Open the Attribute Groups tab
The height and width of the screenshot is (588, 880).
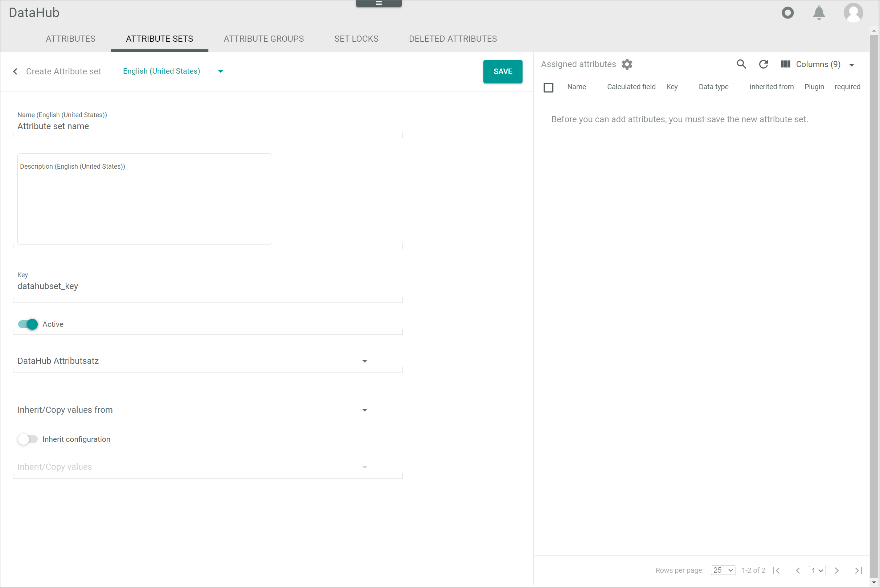pos(264,38)
